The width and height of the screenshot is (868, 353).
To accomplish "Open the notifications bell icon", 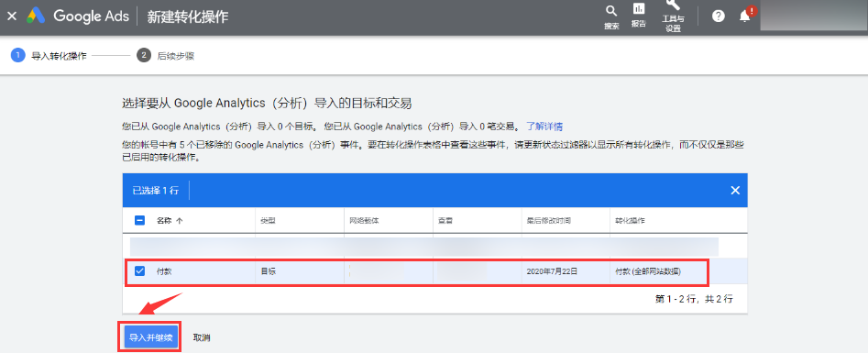I will 745,17.
